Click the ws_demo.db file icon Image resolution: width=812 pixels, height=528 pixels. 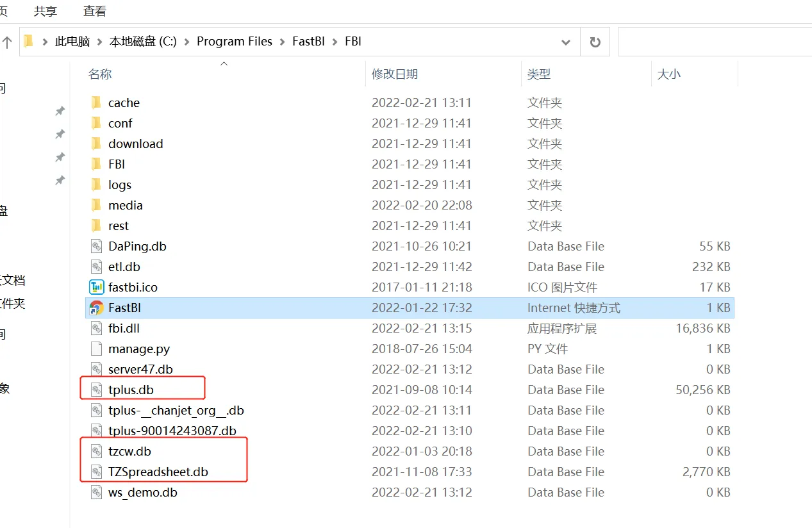[x=96, y=492]
